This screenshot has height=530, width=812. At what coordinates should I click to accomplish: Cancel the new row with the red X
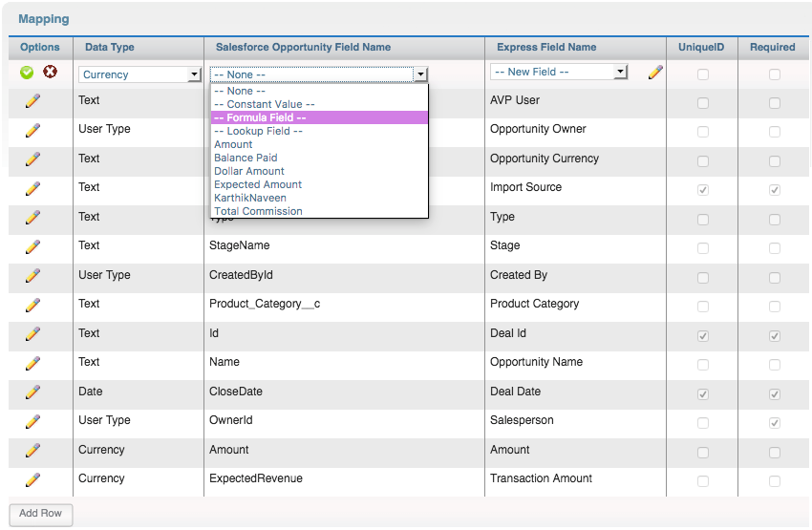pos(51,72)
